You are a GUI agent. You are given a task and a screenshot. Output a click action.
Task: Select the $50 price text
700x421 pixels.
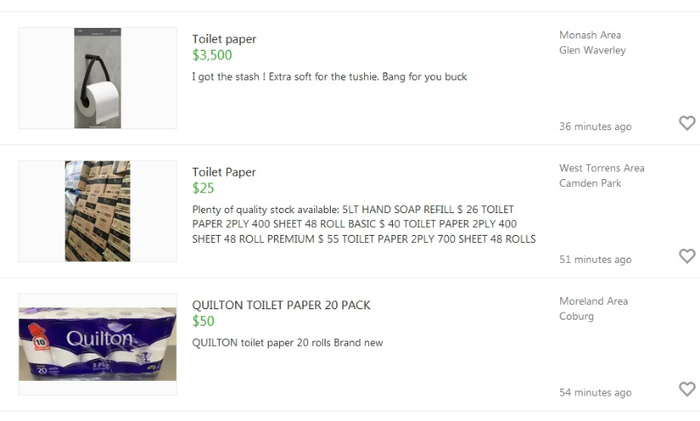tap(203, 321)
